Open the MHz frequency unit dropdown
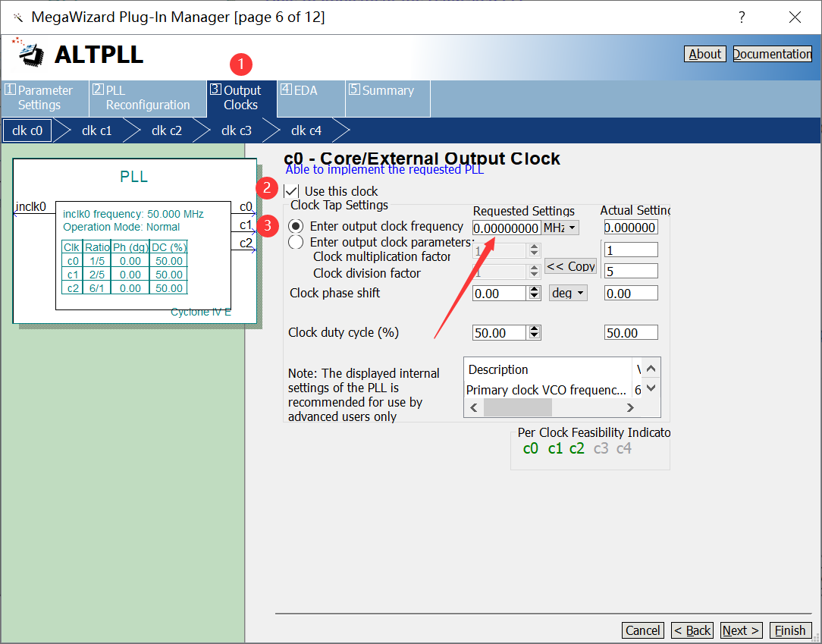The height and width of the screenshot is (644, 822). [x=560, y=228]
